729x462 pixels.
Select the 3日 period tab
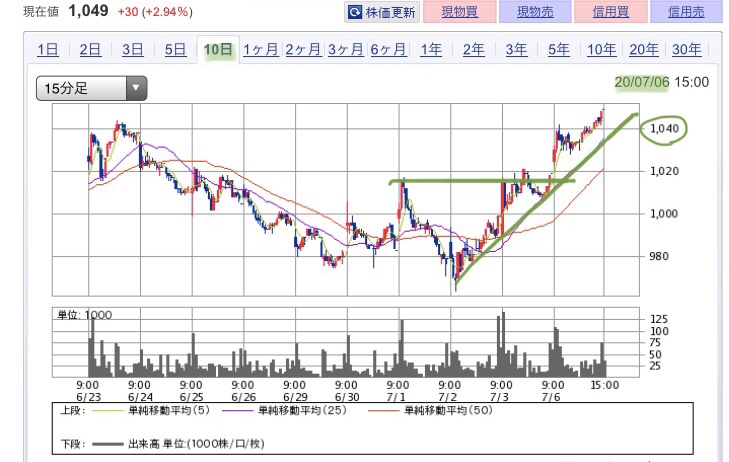[133, 49]
